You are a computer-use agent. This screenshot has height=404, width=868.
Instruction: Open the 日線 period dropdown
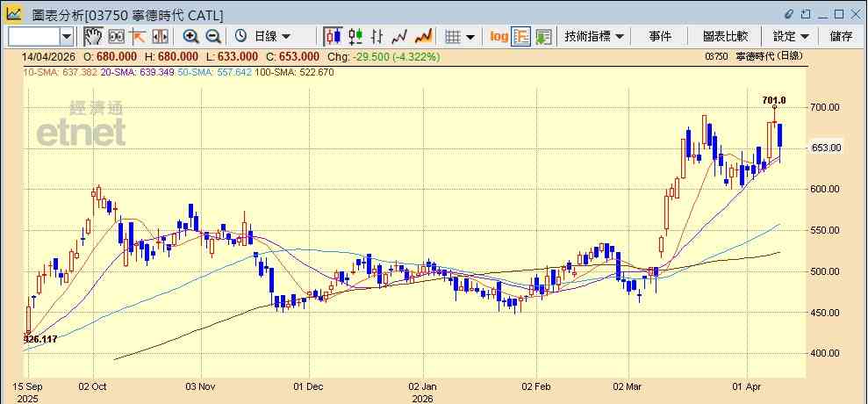(x=272, y=37)
